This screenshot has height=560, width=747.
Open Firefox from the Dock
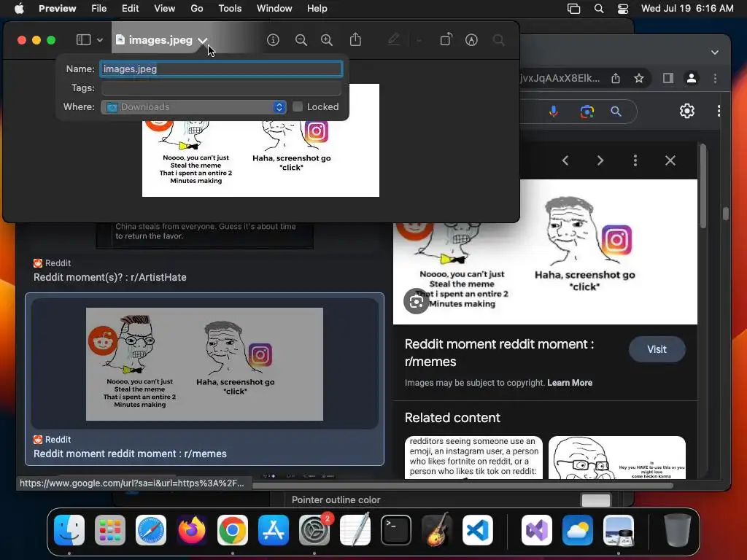tap(192, 530)
